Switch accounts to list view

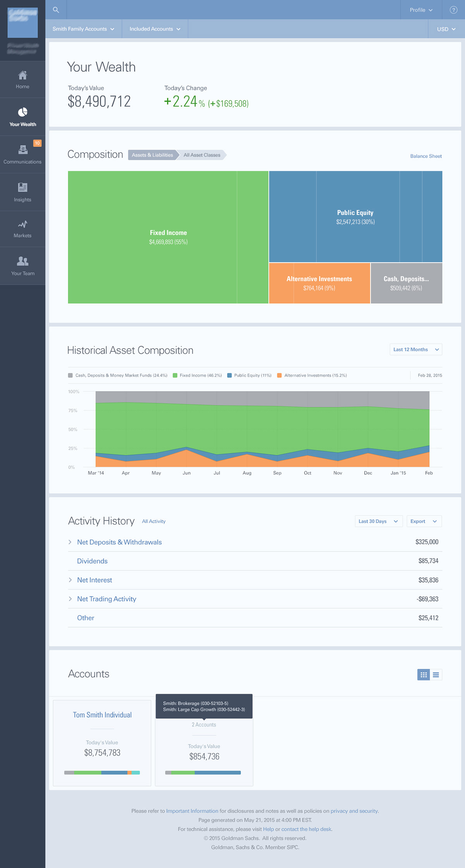(436, 675)
